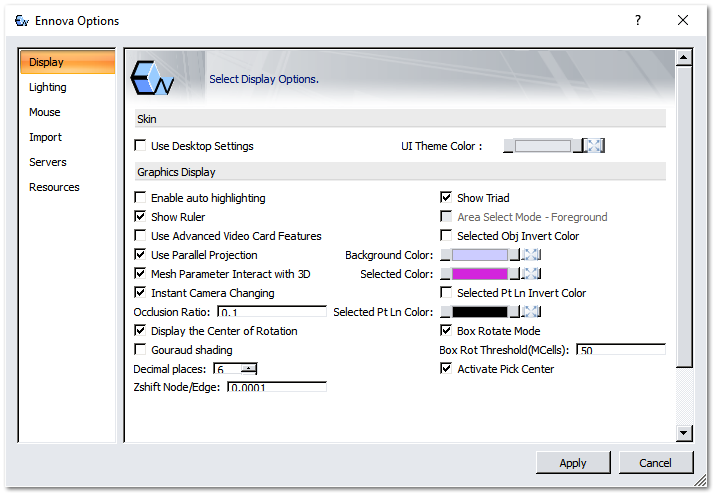Click the Decimal places spinner arrows

[248, 369]
